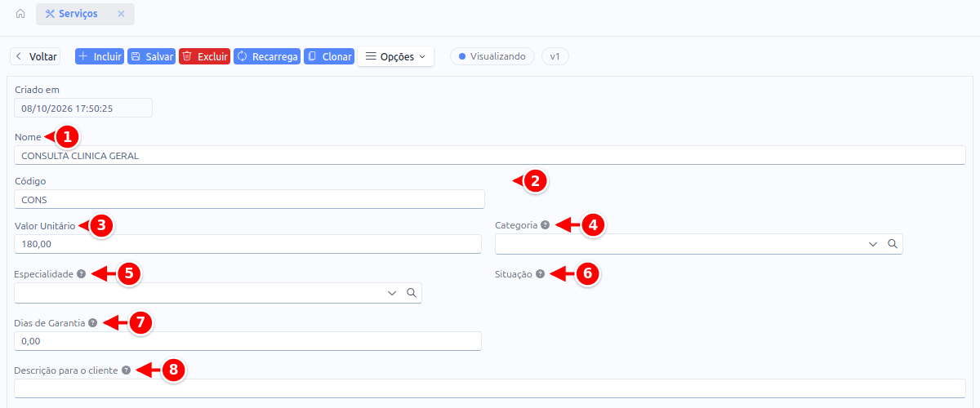Expand the Especialidade dropdown chevron
This screenshot has width=980, height=408.
click(x=392, y=293)
